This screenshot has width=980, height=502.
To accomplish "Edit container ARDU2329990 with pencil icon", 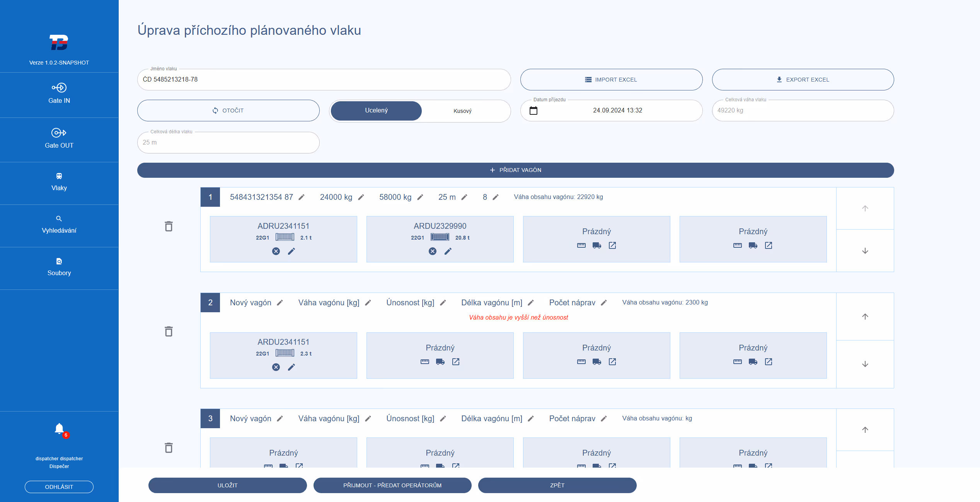I will [448, 251].
